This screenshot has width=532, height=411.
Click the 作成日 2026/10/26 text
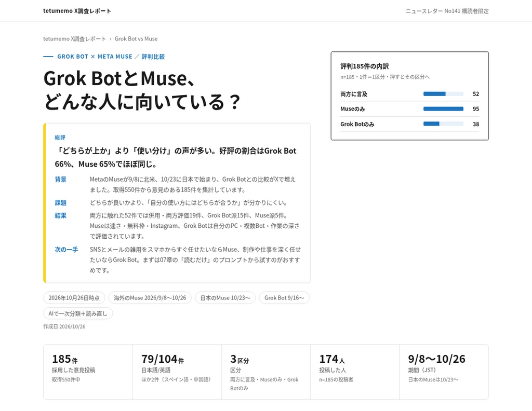64,326
